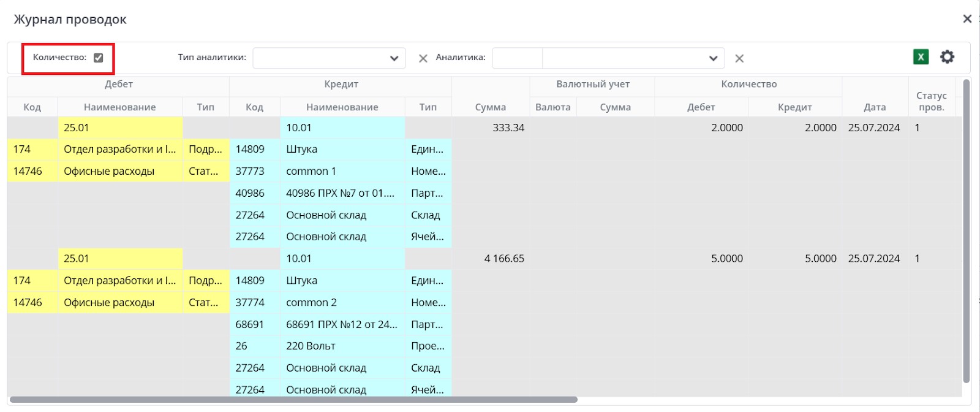Click the 220 Вольт cell
The image size is (980, 412).
point(311,346)
